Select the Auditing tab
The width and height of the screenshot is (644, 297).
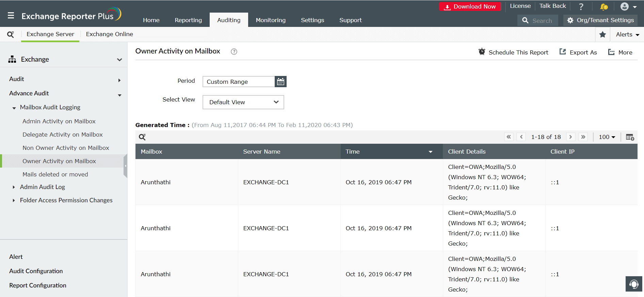229,20
